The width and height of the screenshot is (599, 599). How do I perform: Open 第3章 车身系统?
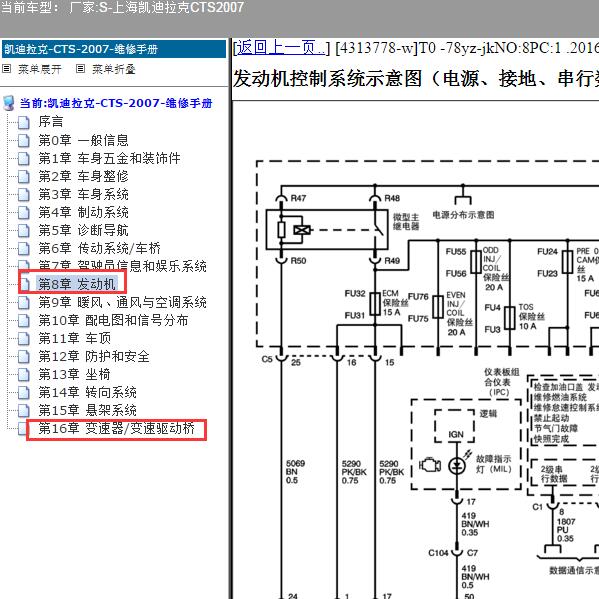pyautogui.click(x=83, y=194)
